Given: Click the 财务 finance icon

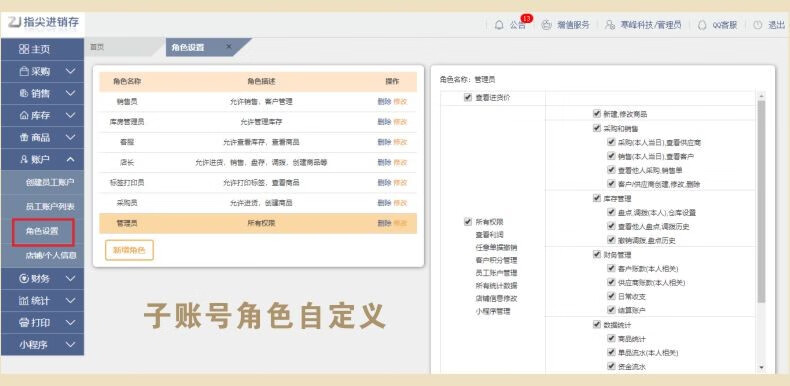Looking at the screenshot, I should [x=24, y=279].
